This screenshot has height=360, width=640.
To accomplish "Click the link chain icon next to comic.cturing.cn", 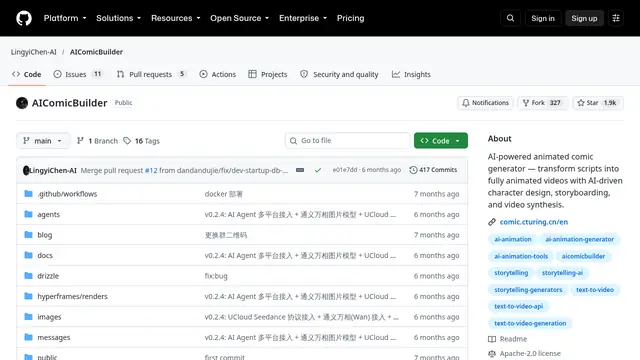I will [x=492, y=222].
